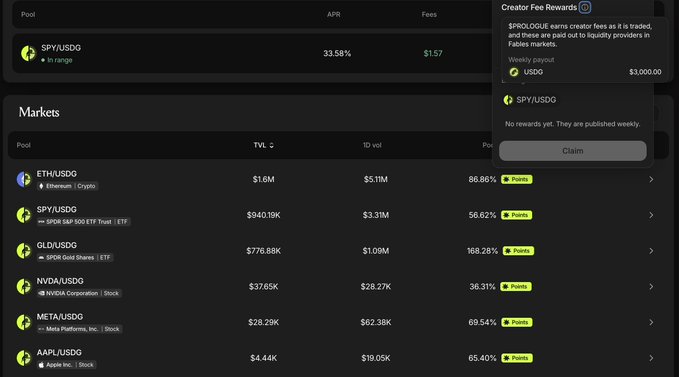Image resolution: width=679 pixels, height=377 pixels.
Task: Click the Markets section heading
Action: [x=39, y=113]
